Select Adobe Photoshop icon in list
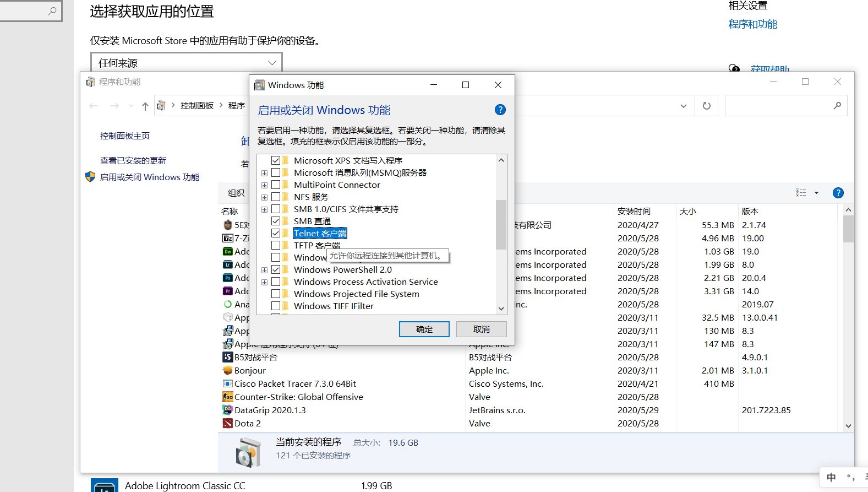This screenshot has width=868, height=492. (228, 278)
